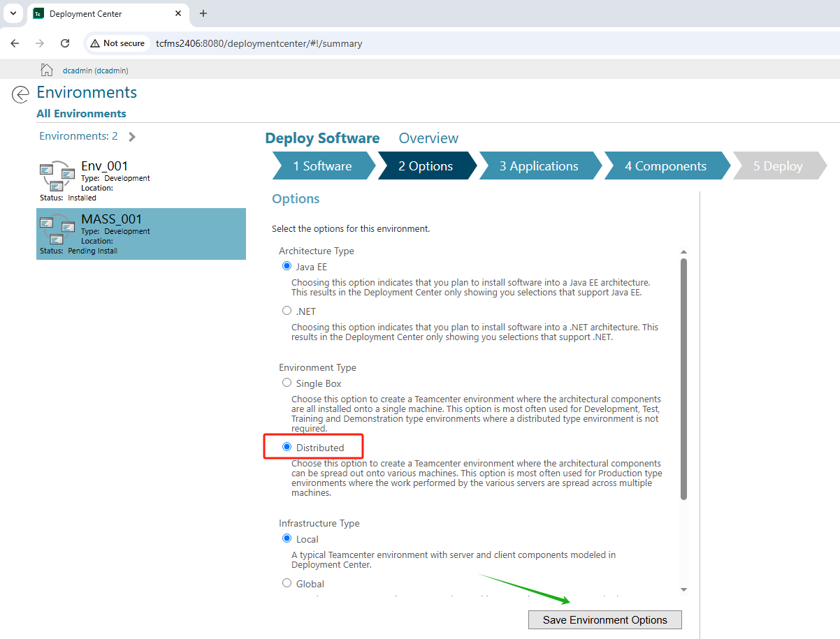This screenshot has height=639, width=840.
Task: Go to step 1 Software
Action: point(322,166)
